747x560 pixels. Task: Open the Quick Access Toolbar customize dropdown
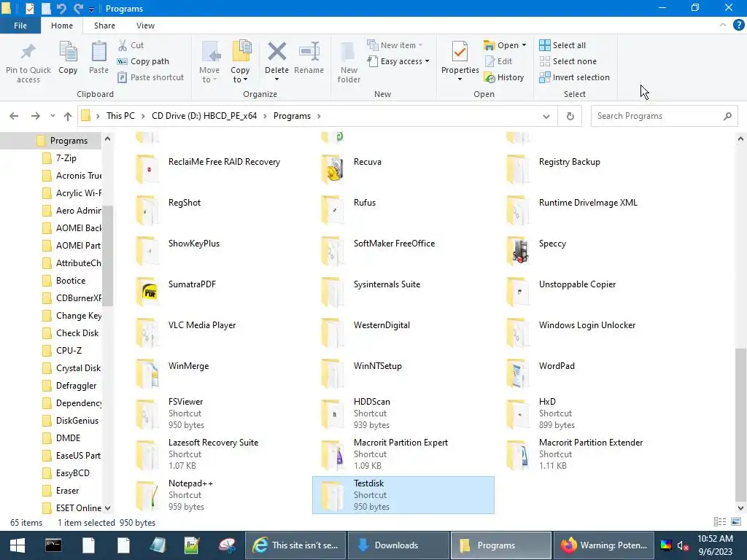91,9
